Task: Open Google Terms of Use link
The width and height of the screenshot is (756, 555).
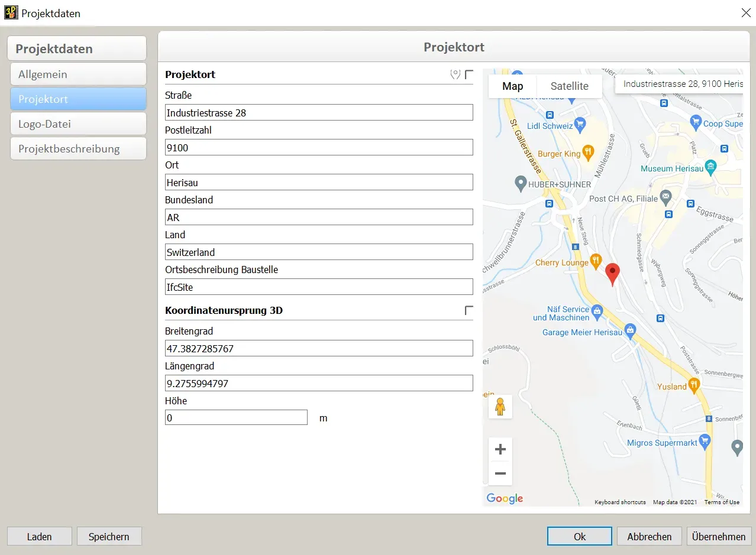Action: coord(722,502)
